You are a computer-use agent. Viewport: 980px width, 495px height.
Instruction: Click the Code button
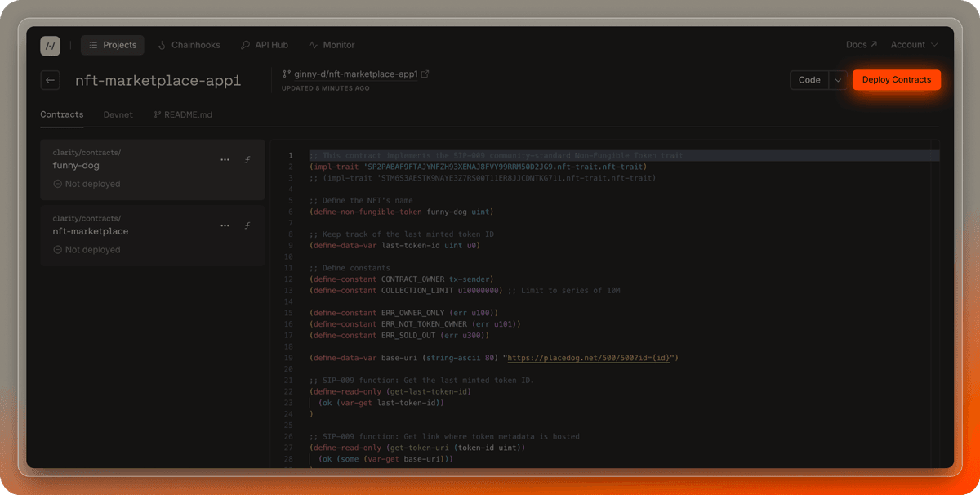(809, 80)
